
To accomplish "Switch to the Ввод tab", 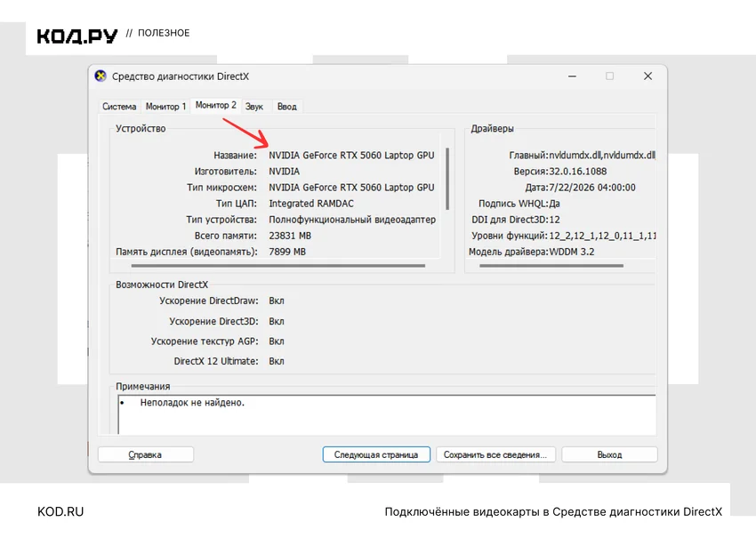I will tap(287, 107).
